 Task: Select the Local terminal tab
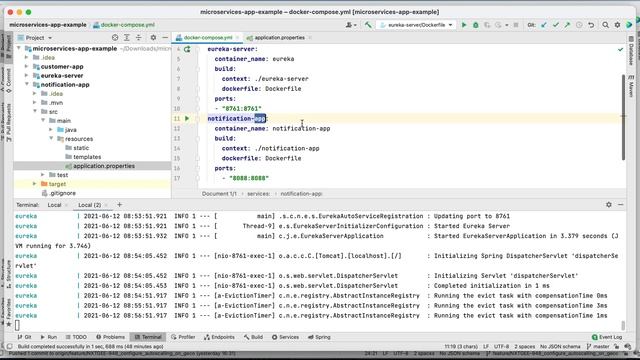pos(54,204)
